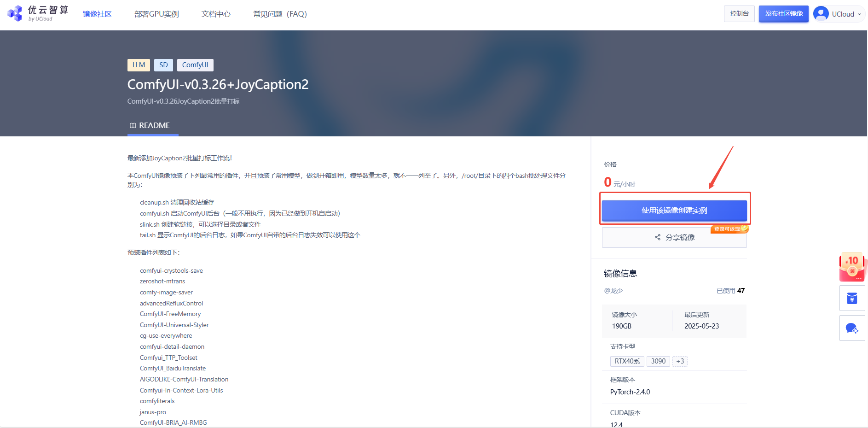Click the 镜像信息 section heading
Image resolution: width=868 pixels, height=428 pixels.
[x=620, y=274]
